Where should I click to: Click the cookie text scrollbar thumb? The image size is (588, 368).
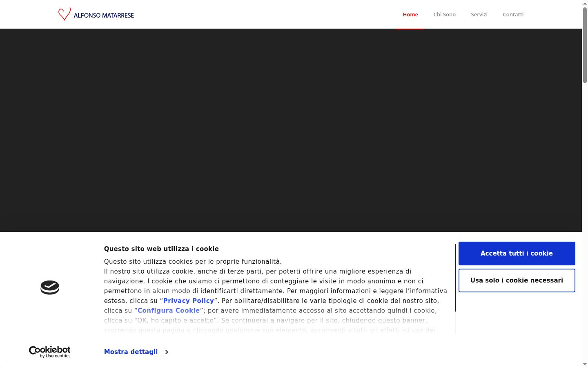[455, 278]
